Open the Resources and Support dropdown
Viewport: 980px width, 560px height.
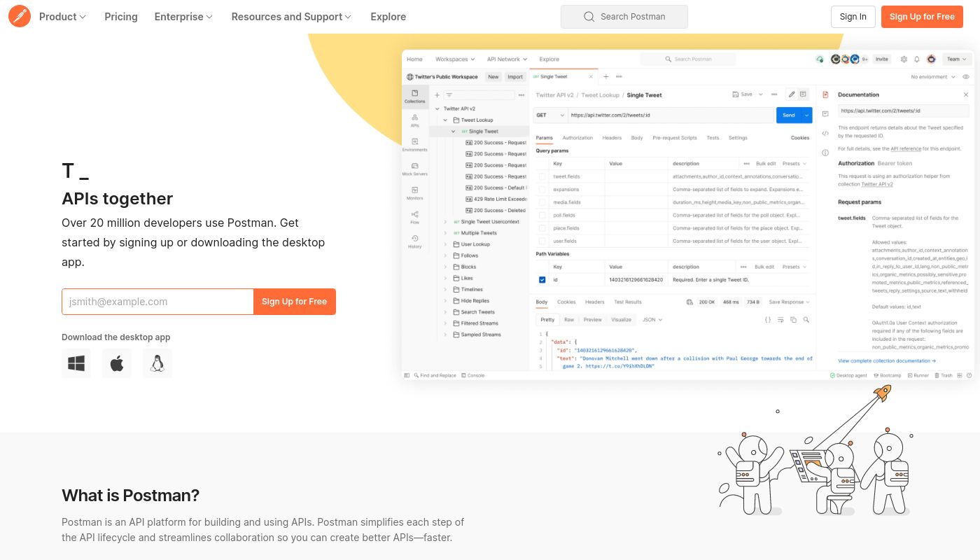292,17
